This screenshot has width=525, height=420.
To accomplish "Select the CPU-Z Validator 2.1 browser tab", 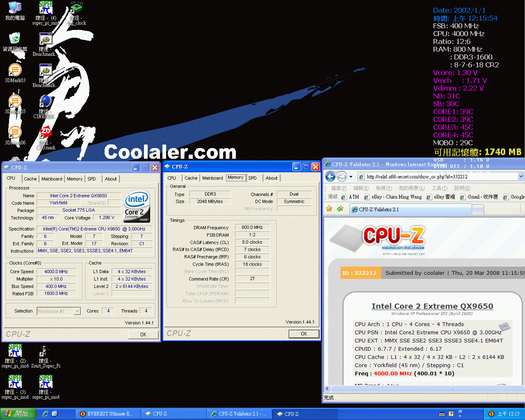I will [410, 210].
